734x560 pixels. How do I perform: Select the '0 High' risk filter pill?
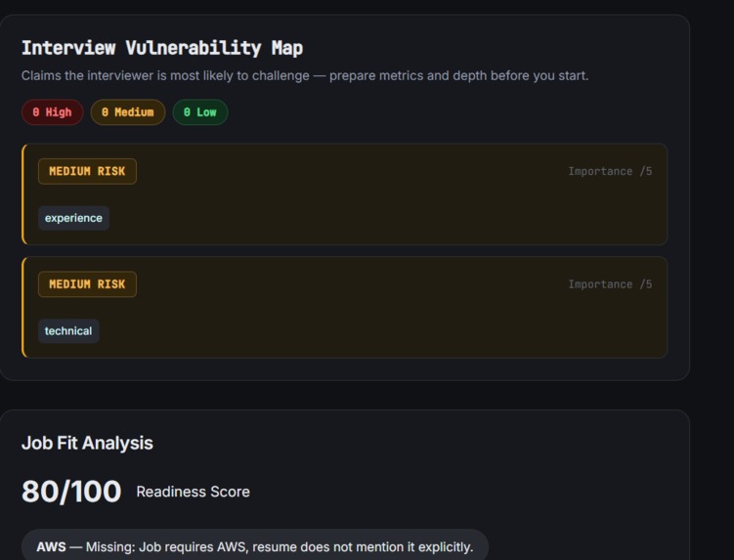click(52, 112)
